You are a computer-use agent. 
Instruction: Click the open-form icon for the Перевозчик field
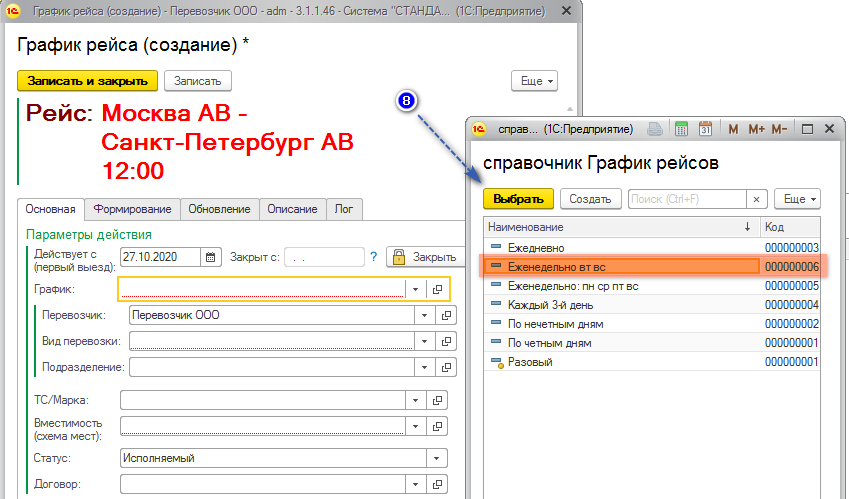click(x=438, y=315)
